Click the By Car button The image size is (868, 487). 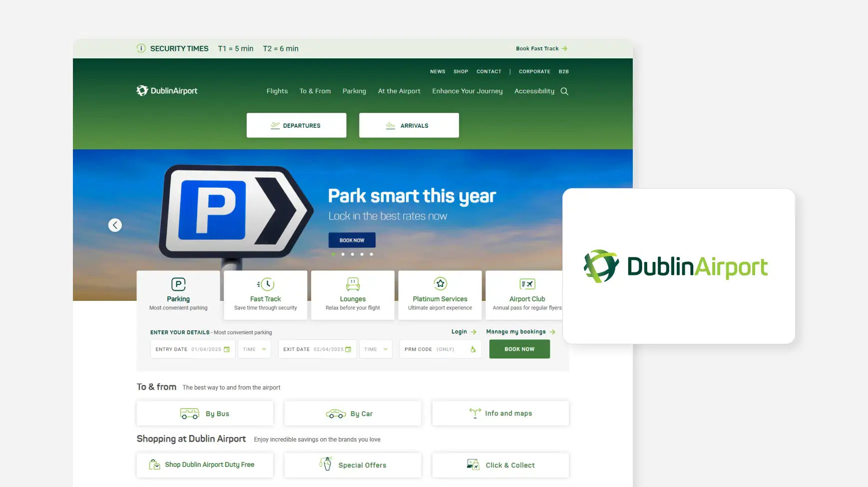click(353, 414)
